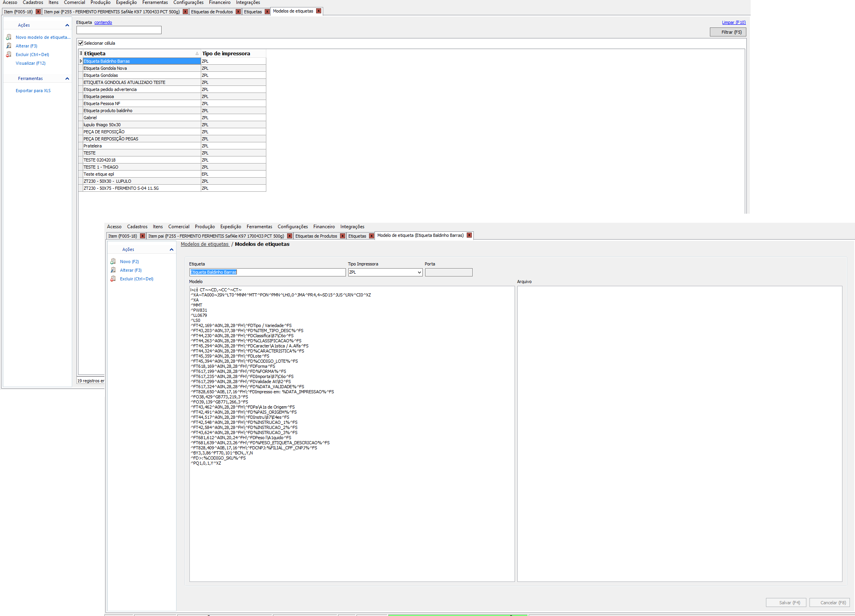The image size is (855, 616).
Task: Open the Financeiro menu in front window
Action: point(324,227)
